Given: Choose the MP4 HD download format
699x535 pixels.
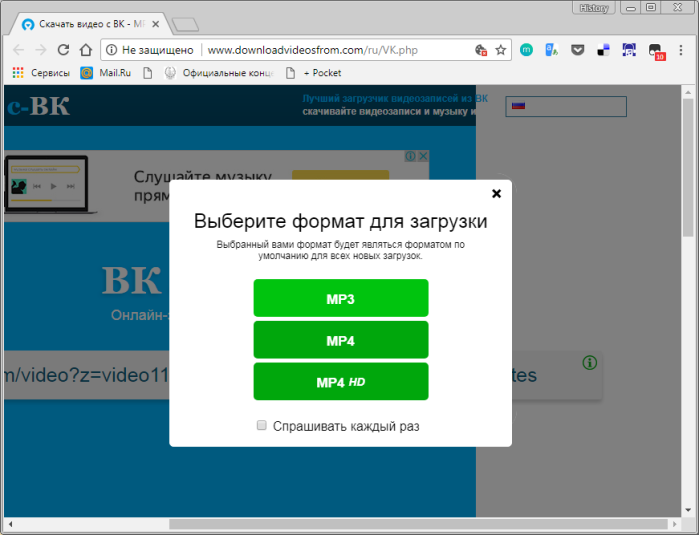Looking at the screenshot, I should pos(341,382).
